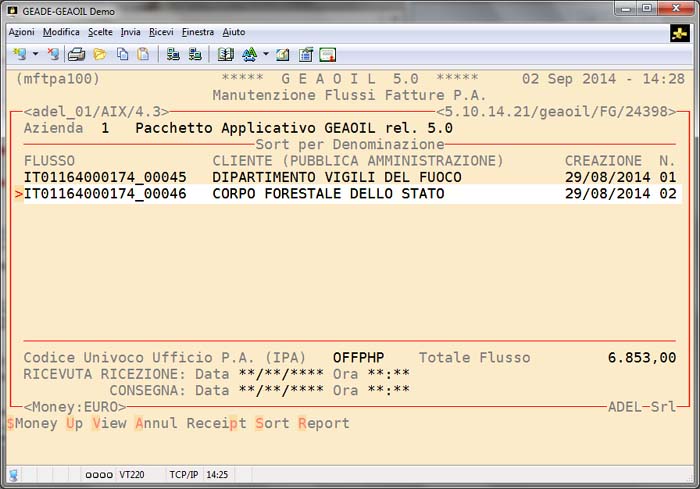The image size is (700, 489).
Task: Click the printer icon in toolbar
Action: click(76, 54)
